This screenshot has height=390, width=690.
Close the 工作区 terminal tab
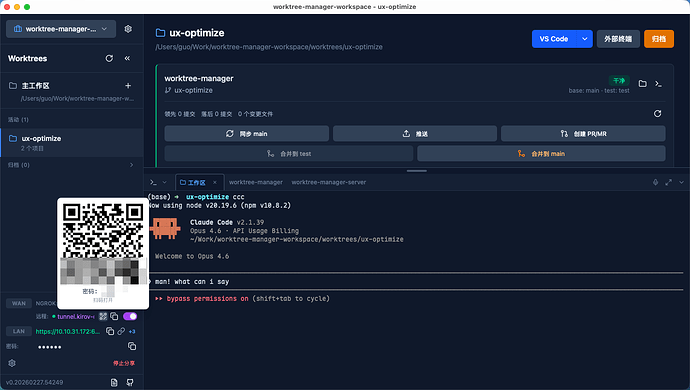coord(215,182)
